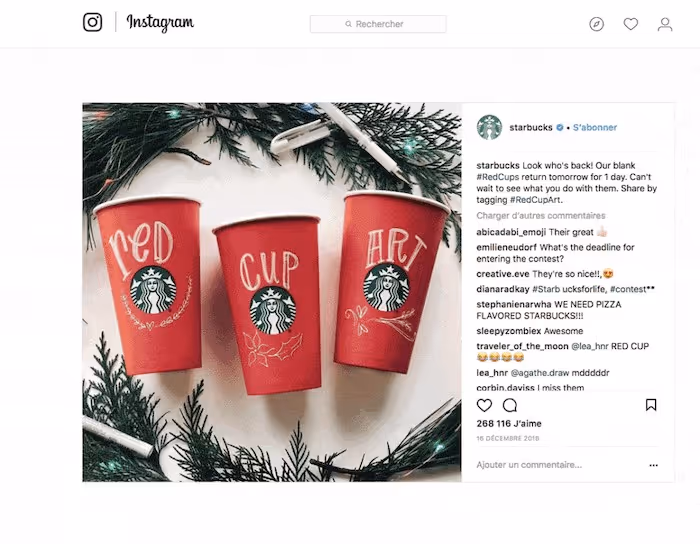This screenshot has width=700, height=544.
Task: Focus the Rechercher search field
Action: click(x=378, y=24)
